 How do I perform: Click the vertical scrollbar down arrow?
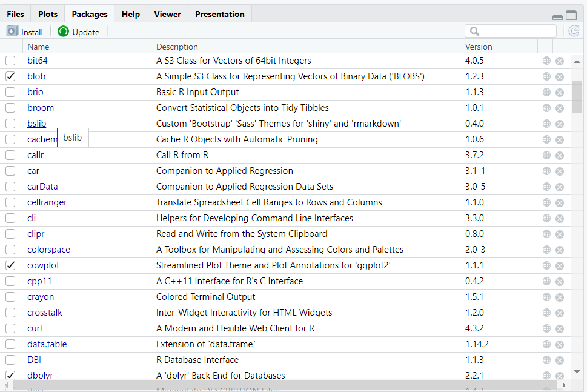pos(577,371)
